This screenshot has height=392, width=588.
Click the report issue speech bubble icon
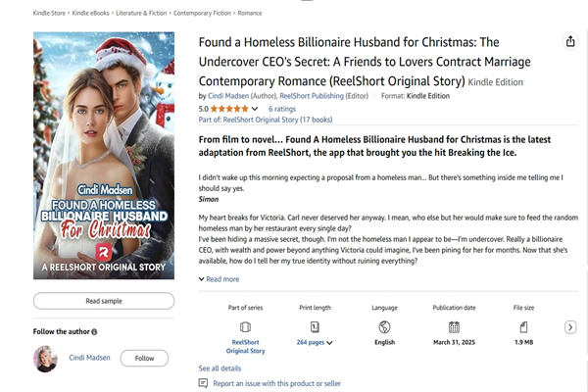tap(203, 383)
